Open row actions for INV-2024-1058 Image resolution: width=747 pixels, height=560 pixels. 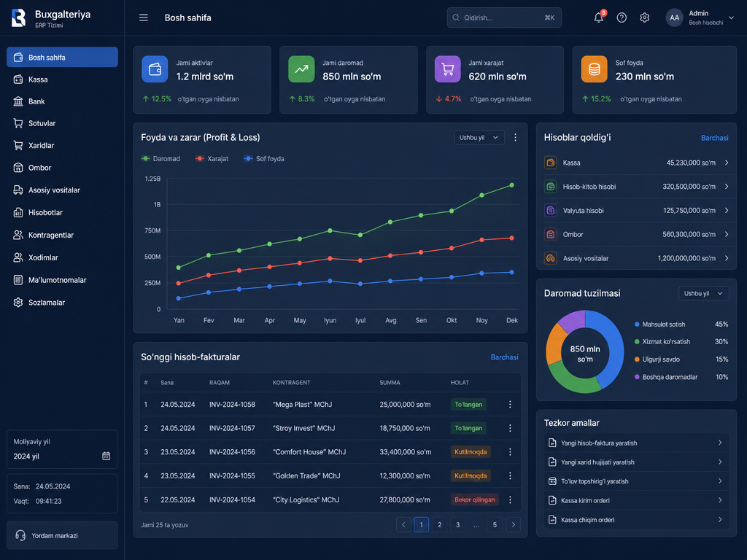click(x=510, y=404)
